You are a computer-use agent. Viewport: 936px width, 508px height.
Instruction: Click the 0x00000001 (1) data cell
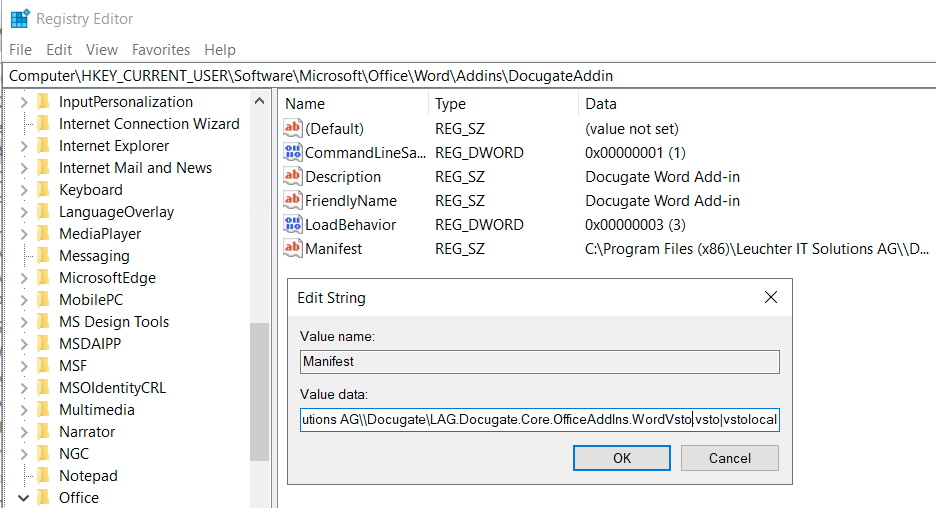coord(635,153)
